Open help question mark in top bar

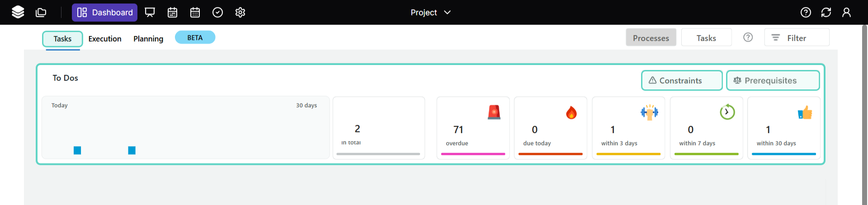(806, 12)
